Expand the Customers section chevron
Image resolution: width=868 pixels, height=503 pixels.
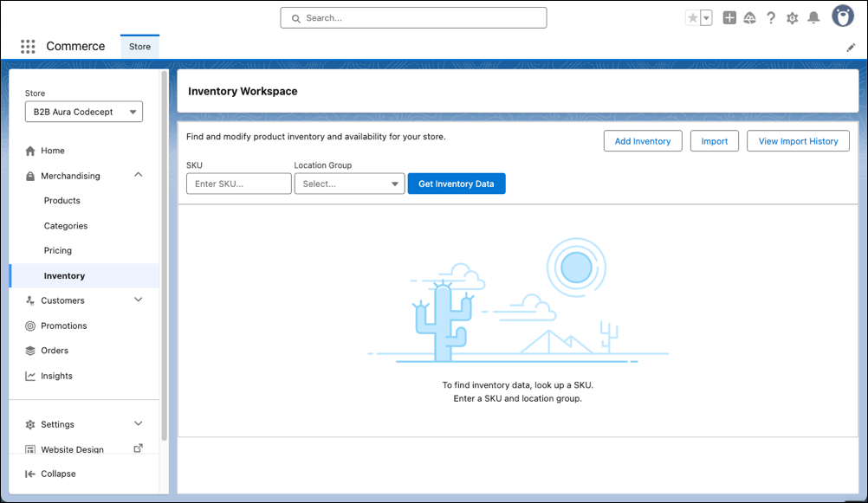click(x=139, y=300)
